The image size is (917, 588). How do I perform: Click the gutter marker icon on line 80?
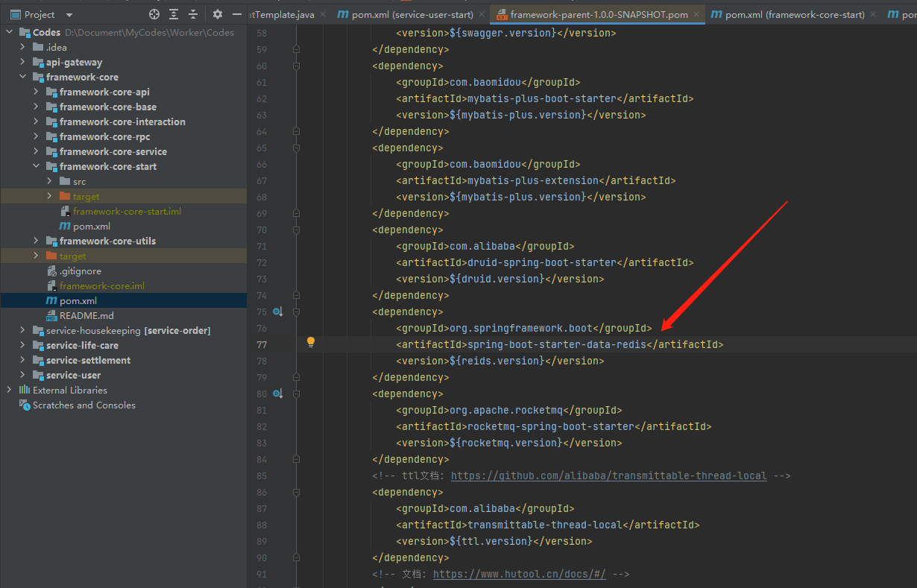coord(277,393)
